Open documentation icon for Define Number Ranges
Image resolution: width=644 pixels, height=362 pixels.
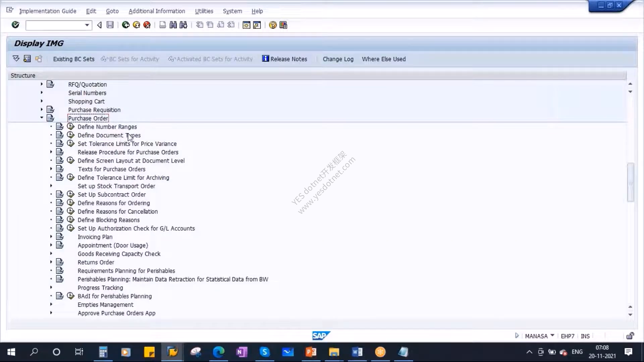pyautogui.click(x=60, y=126)
